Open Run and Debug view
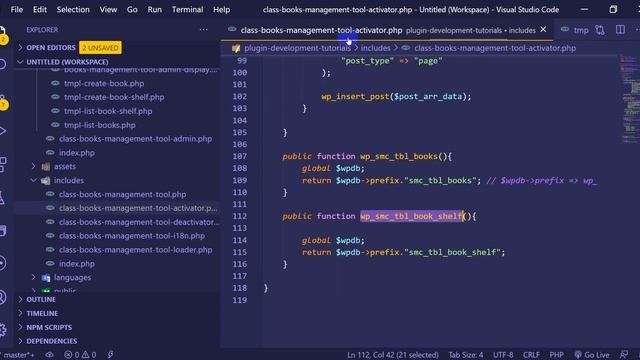The image size is (640, 360). pyautogui.click(x=2, y=131)
